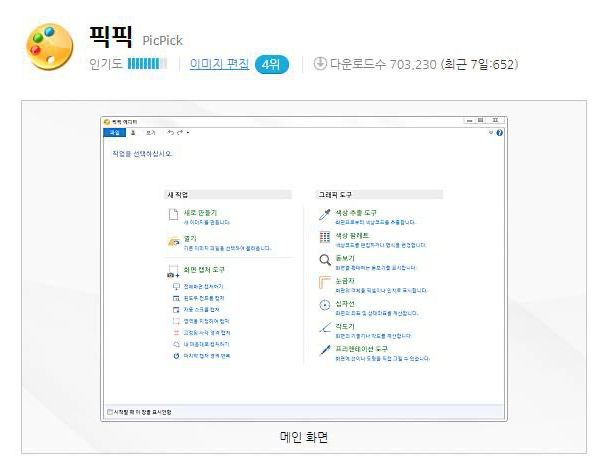Click the 인기도 popularity bar
Viewport: 611px width, 463px height.
pos(147,64)
